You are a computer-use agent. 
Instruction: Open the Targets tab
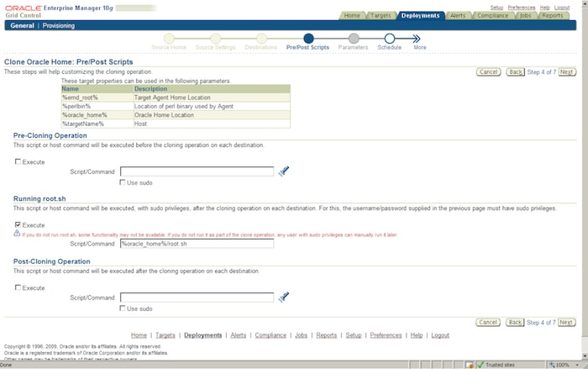pos(381,15)
